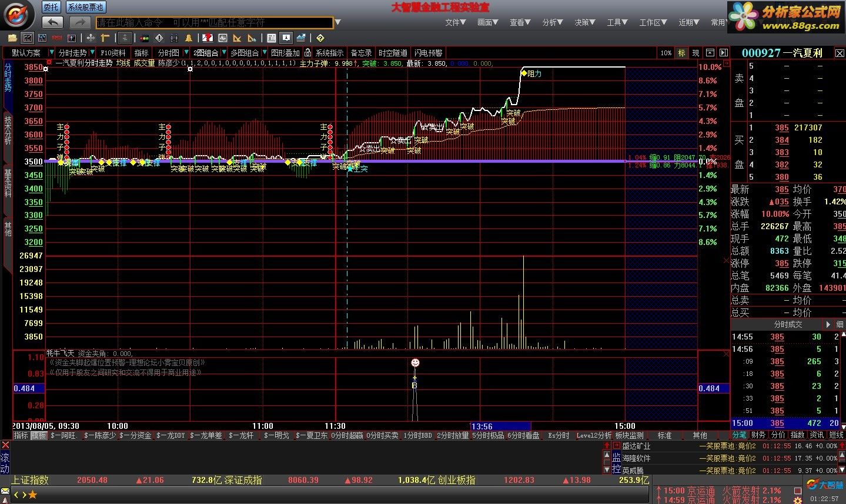The height and width of the screenshot is (504, 846).
Task: Open the 查看 menu
Action: (520, 22)
